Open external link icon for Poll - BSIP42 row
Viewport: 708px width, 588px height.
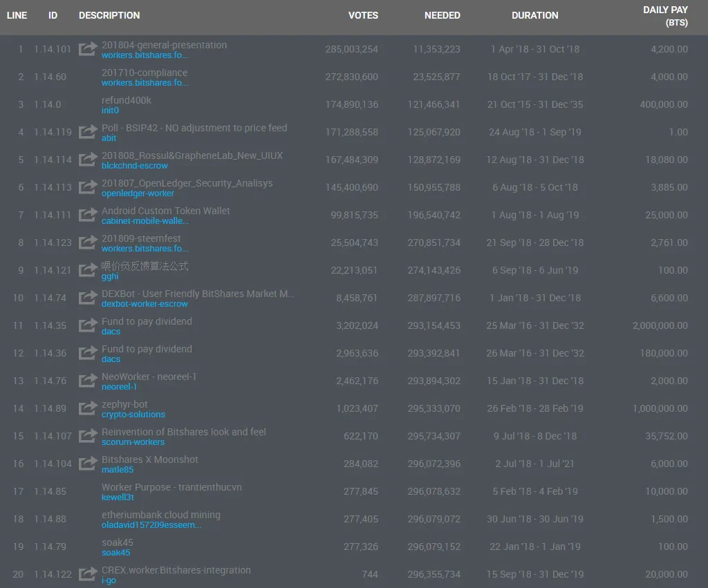(x=88, y=132)
